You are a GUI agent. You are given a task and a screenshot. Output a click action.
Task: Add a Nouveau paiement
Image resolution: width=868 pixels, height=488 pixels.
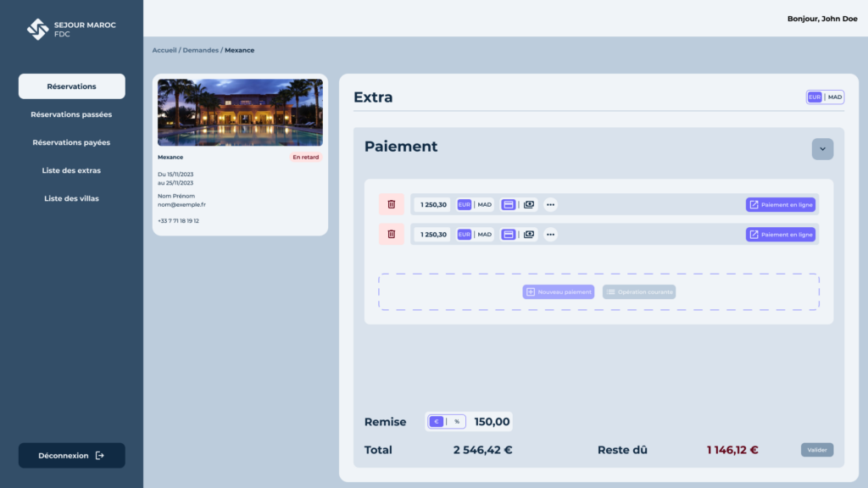(557, 291)
